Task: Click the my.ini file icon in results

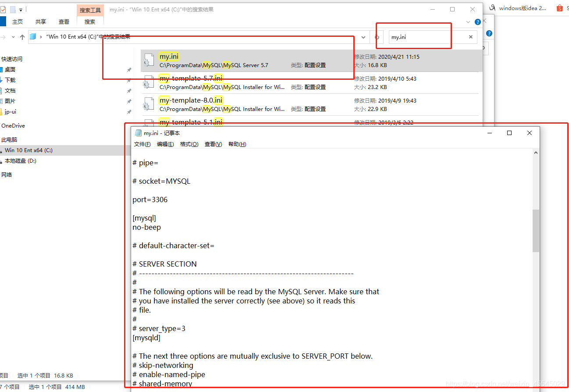Action: [x=149, y=61]
